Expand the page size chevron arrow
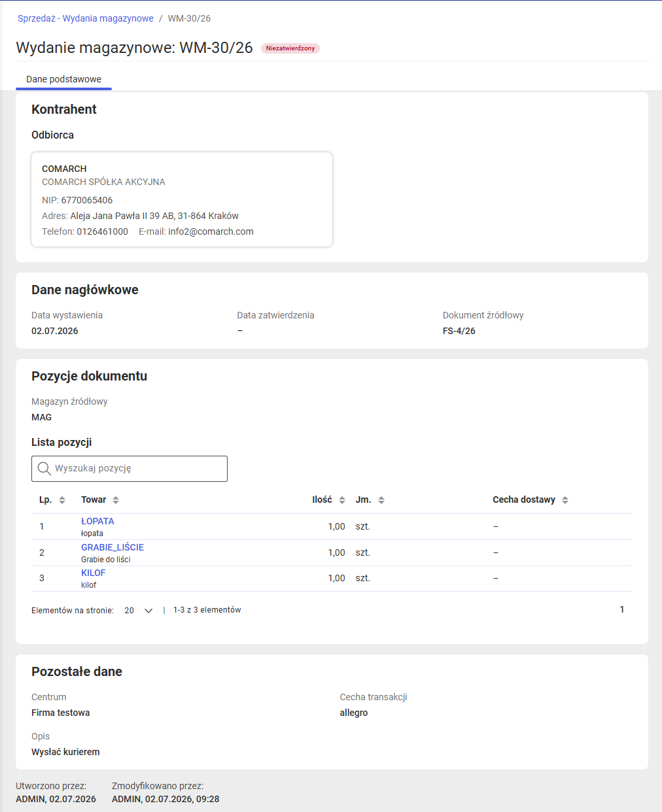Viewport: 662px width, 812px height. (x=148, y=611)
